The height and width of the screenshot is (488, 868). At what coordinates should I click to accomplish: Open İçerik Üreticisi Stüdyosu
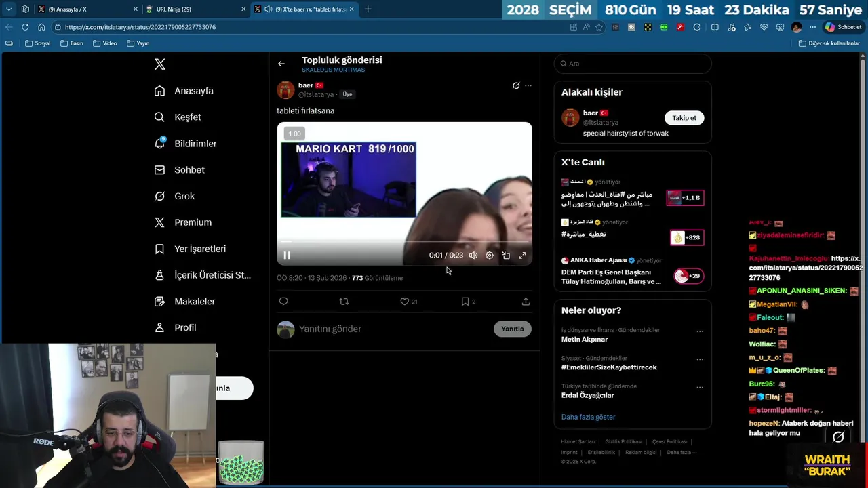202,275
